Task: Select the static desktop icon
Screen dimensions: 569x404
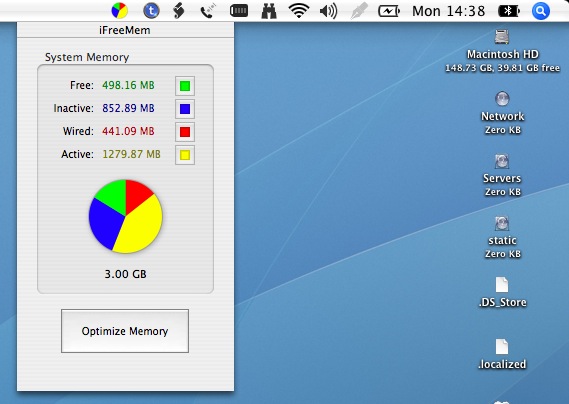Action: click(502, 223)
